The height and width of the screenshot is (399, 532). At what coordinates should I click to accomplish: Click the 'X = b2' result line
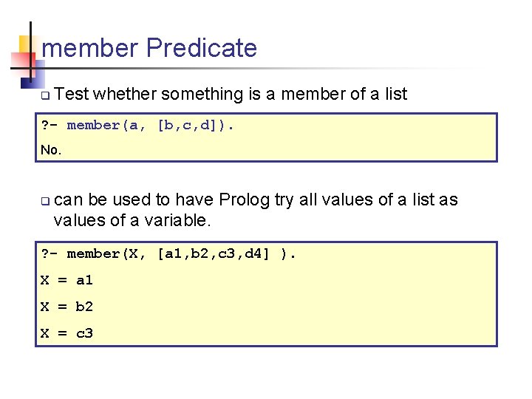[66, 307]
